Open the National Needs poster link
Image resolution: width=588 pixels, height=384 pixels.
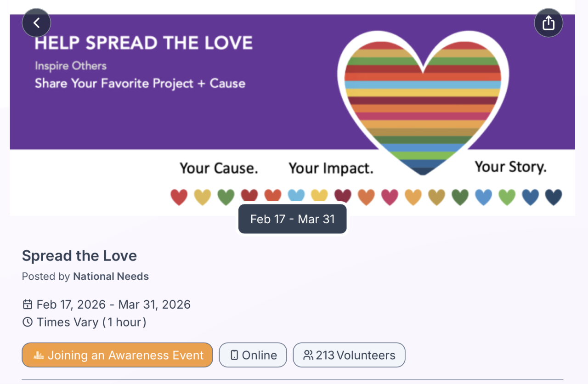pyautogui.click(x=111, y=277)
